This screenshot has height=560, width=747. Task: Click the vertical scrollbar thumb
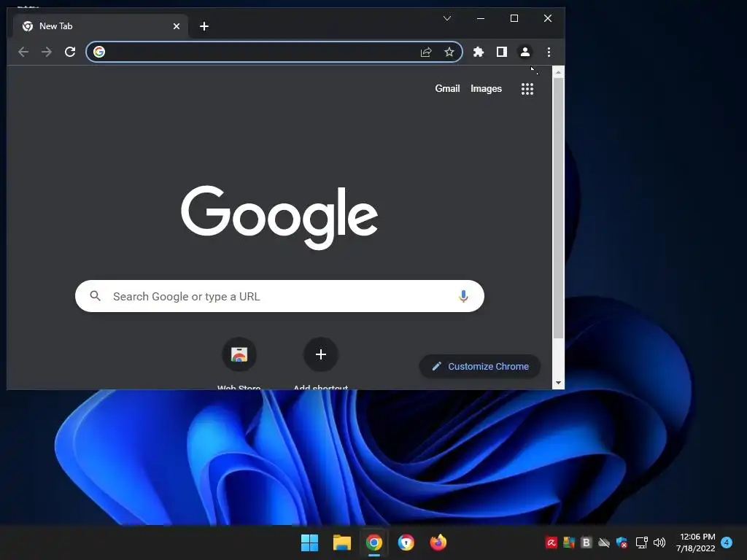tap(558, 209)
